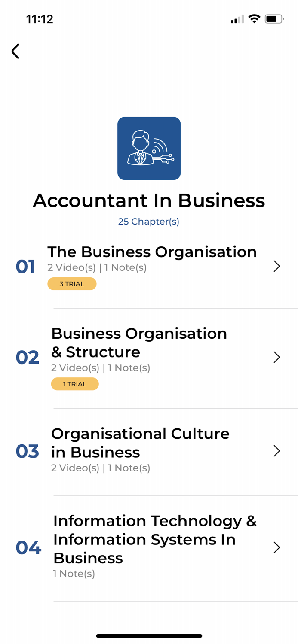Open Business Organisation & Structure chapter title
Image resolution: width=298 pixels, height=644 pixels.
pyautogui.click(x=139, y=343)
